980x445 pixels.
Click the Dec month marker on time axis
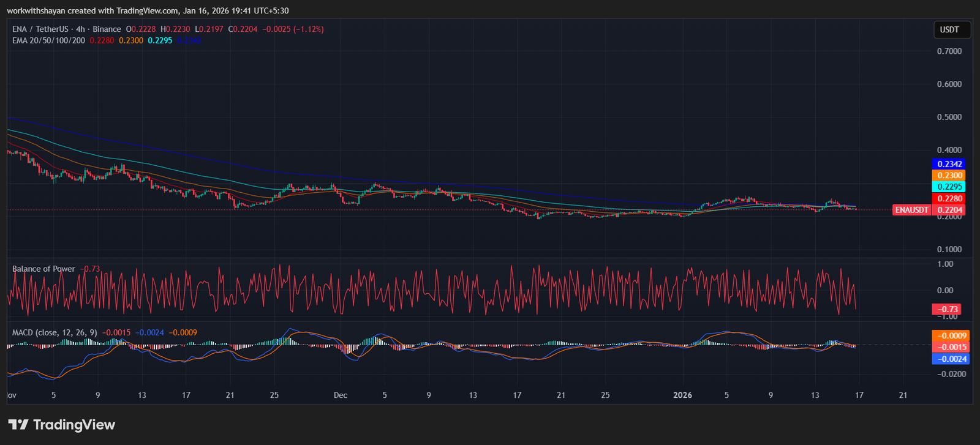pyautogui.click(x=341, y=395)
